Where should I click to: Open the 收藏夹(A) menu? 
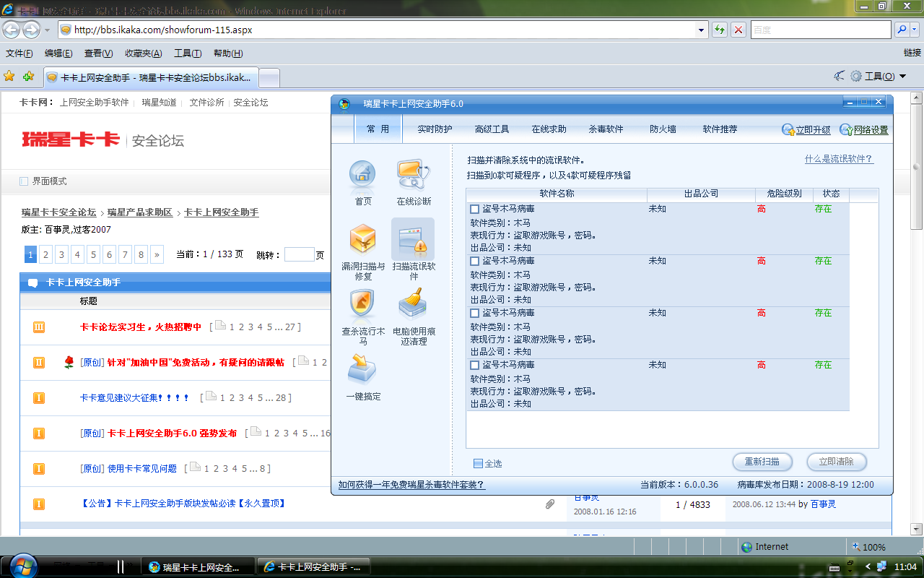143,53
